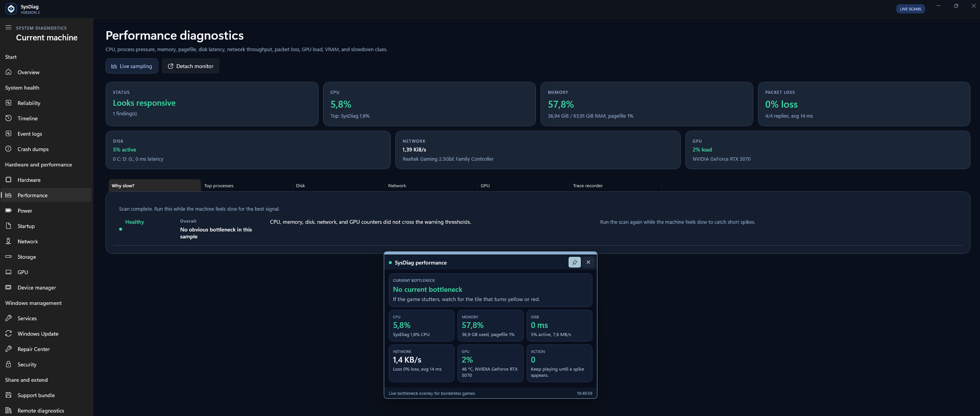Click the Event logs icon
The width and height of the screenshot is (980, 416).
pyautogui.click(x=8, y=133)
